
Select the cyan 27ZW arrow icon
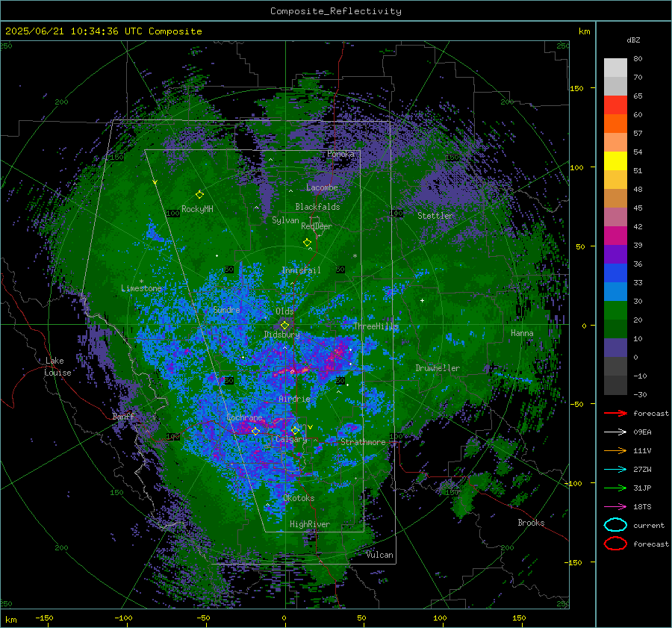pyautogui.click(x=615, y=470)
